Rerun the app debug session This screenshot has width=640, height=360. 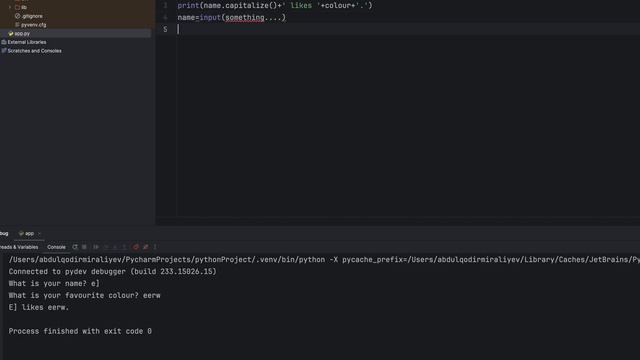click(75, 247)
